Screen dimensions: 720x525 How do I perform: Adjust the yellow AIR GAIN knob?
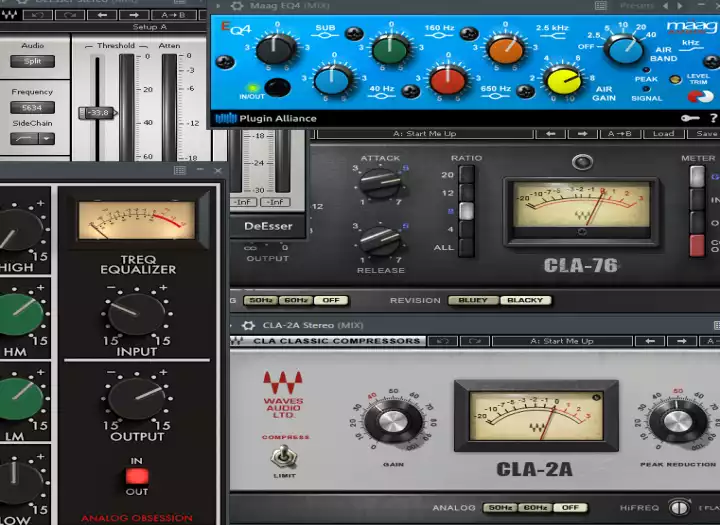562,80
